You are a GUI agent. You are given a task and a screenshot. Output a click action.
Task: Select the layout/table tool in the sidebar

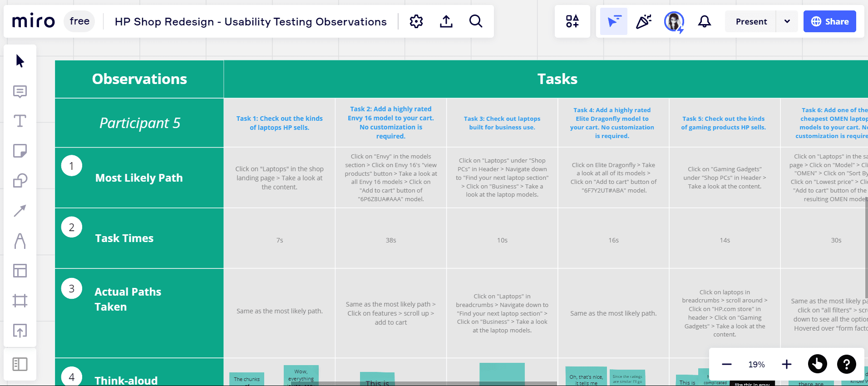(20, 271)
